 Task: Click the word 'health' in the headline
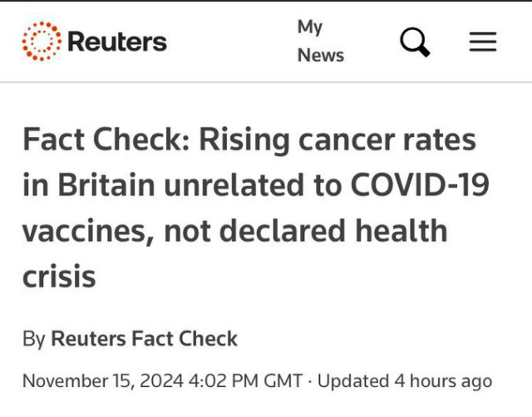click(401, 231)
